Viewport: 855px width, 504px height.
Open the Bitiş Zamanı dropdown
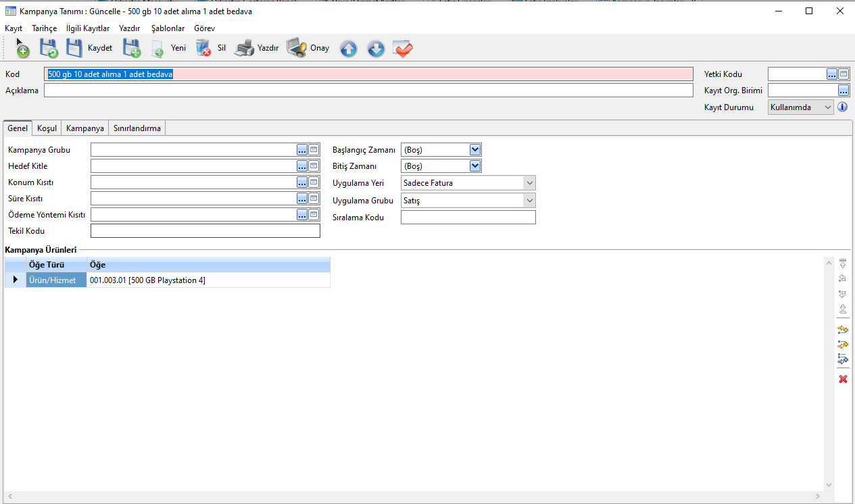pyautogui.click(x=474, y=166)
